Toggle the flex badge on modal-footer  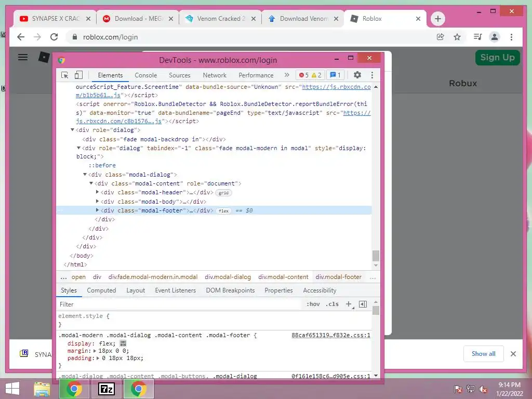(223, 211)
